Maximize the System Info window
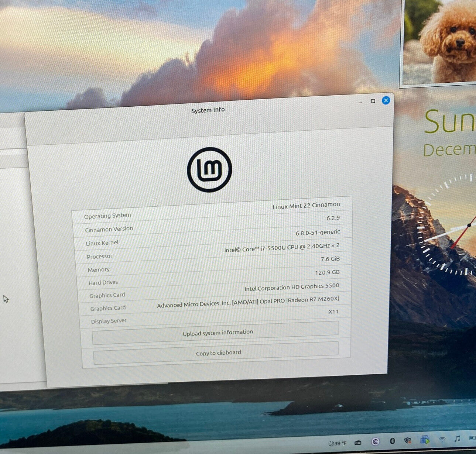 pyautogui.click(x=373, y=101)
